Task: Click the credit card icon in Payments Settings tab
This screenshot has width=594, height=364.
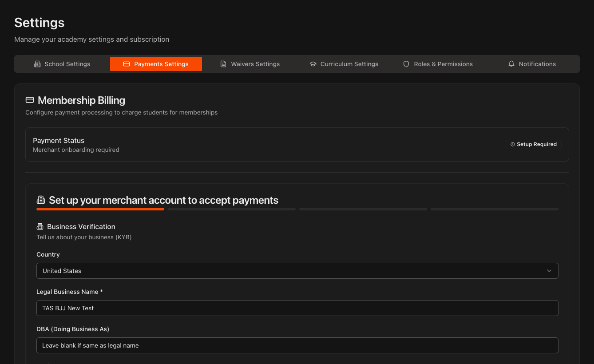Action: [127, 64]
